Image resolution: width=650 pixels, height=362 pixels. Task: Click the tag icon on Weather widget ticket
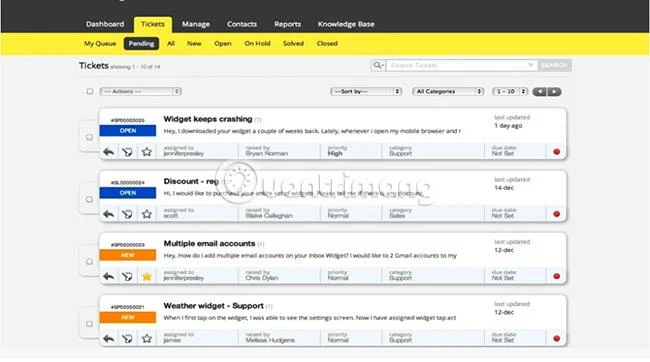[127, 339]
